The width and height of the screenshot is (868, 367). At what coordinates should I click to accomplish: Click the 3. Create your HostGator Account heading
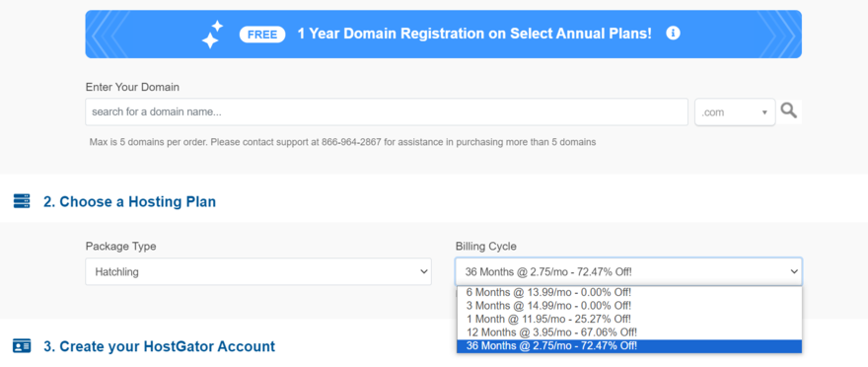pyautogui.click(x=160, y=346)
